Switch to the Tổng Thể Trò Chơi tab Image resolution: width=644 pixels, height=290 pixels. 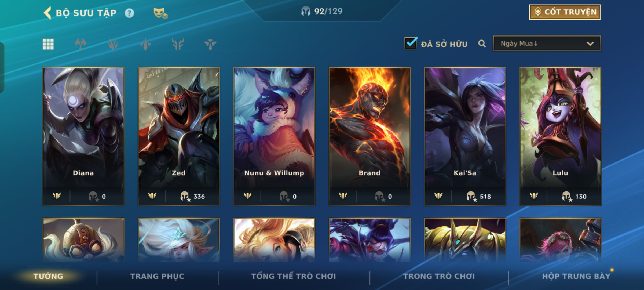[293, 276]
